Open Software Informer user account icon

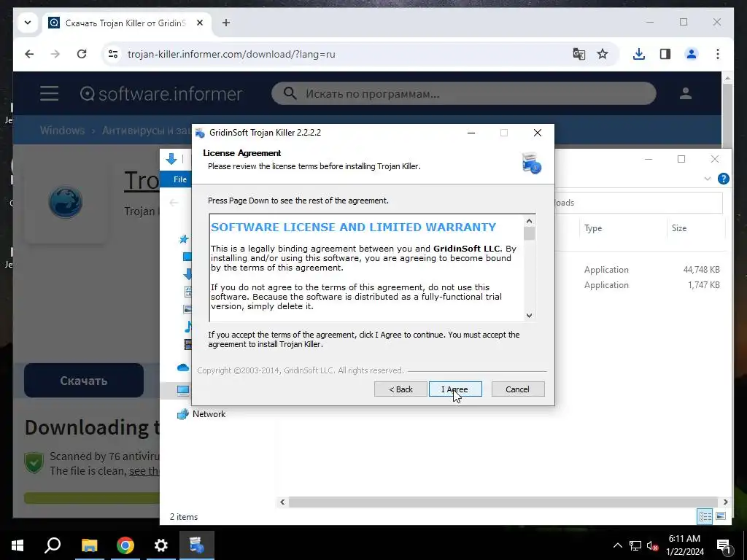686,93
